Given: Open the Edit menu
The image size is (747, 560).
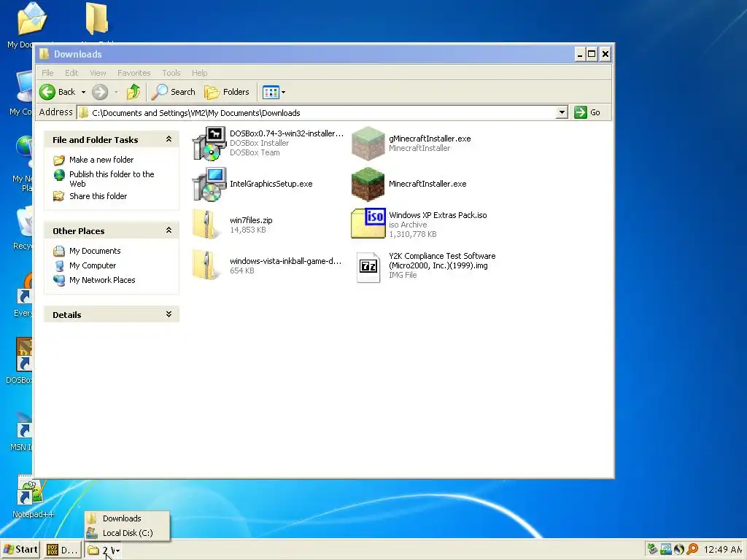Looking at the screenshot, I should (x=71, y=73).
